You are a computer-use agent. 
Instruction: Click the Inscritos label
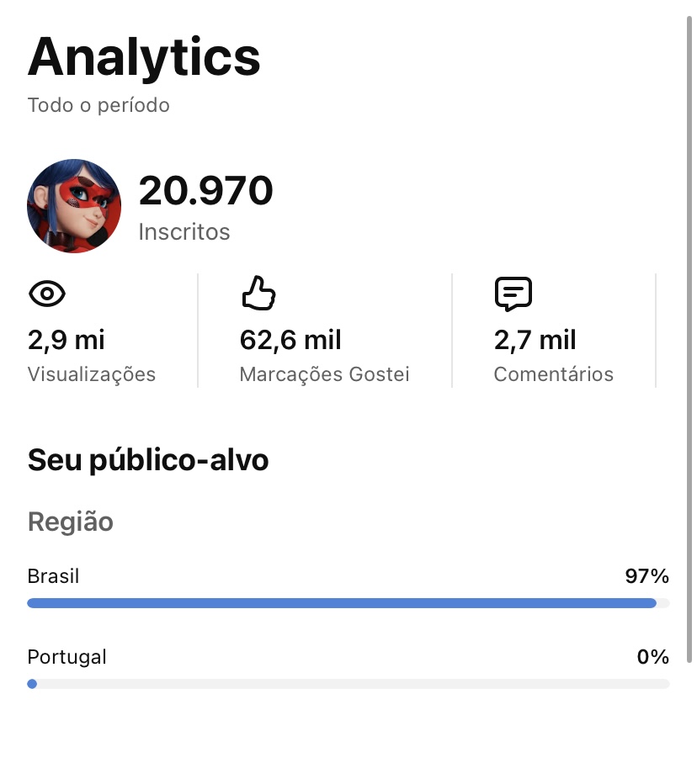pos(184,231)
